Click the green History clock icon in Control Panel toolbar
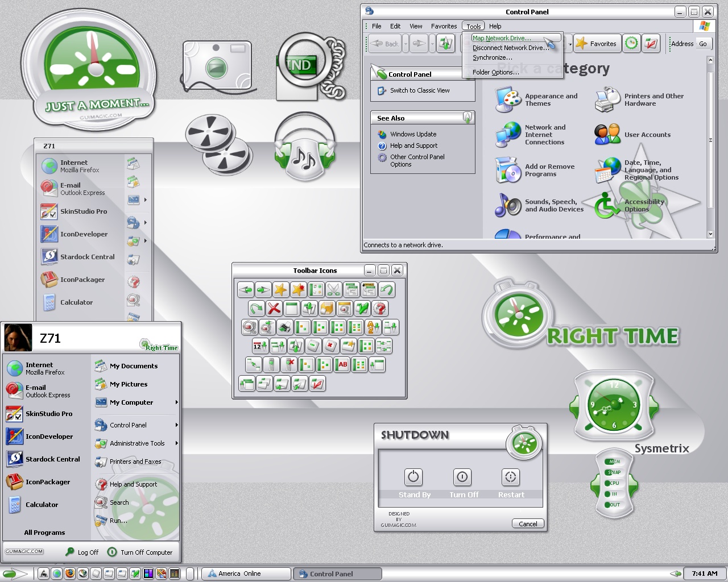 click(631, 43)
